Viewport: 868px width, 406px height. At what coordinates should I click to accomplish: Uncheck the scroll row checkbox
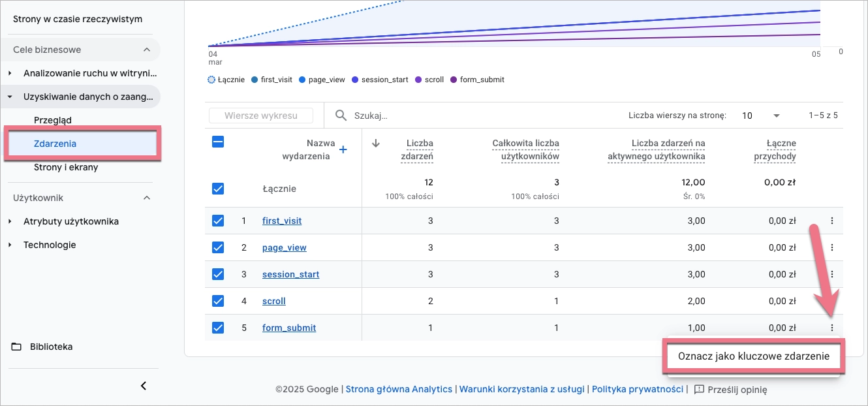218,301
